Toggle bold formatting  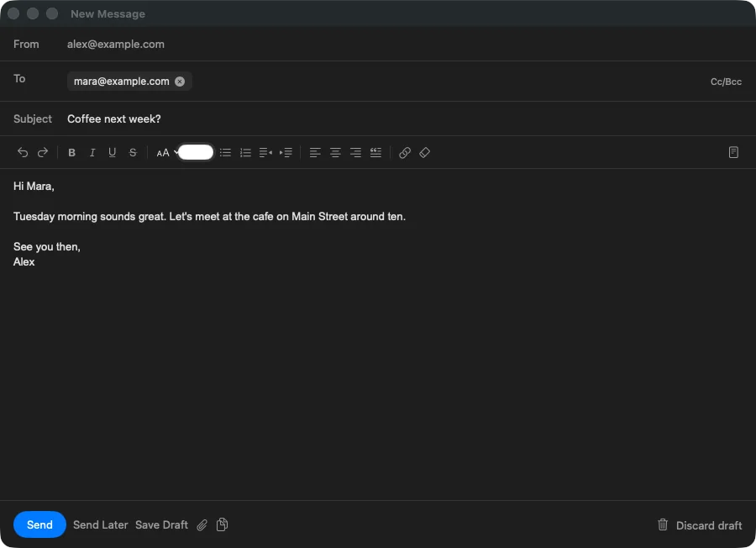[72, 152]
